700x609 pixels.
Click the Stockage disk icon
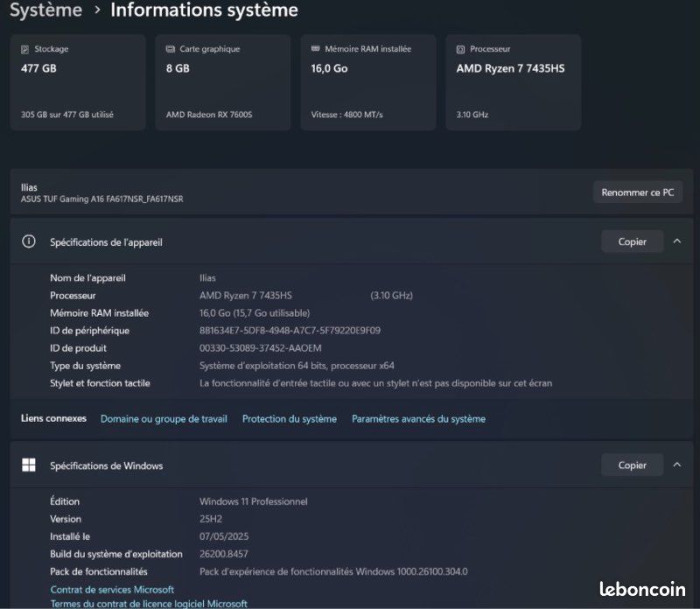coord(25,49)
